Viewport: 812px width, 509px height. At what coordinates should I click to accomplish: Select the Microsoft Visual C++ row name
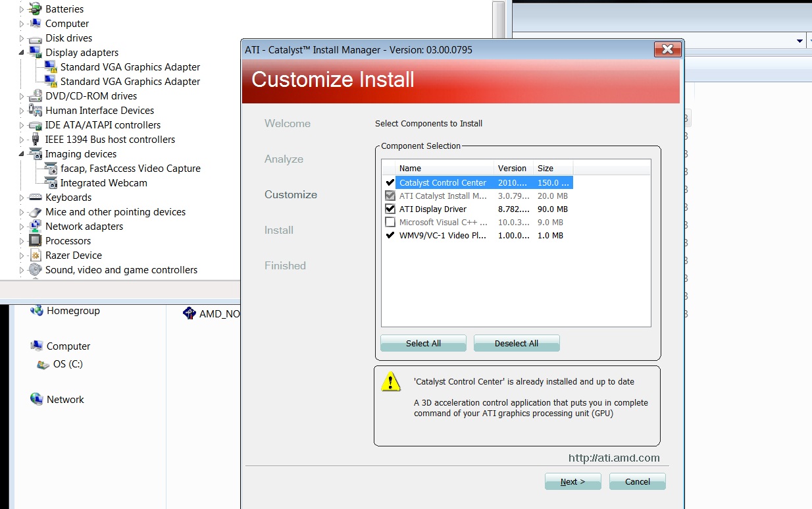click(x=444, y=223)
